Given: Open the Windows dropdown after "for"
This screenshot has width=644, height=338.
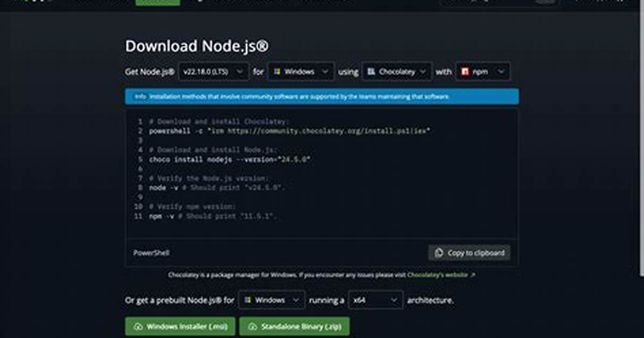Looking at the screenshot, I should 301,72.
